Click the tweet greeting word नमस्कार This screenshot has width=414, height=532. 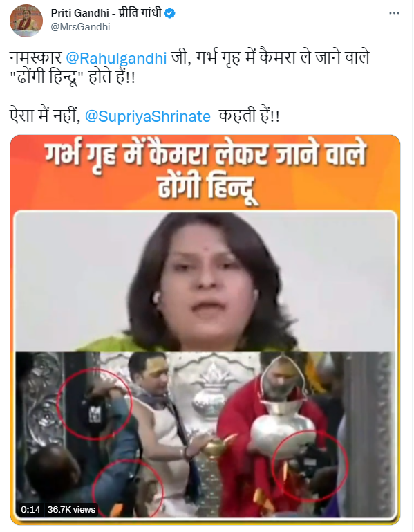click(36, 58)
